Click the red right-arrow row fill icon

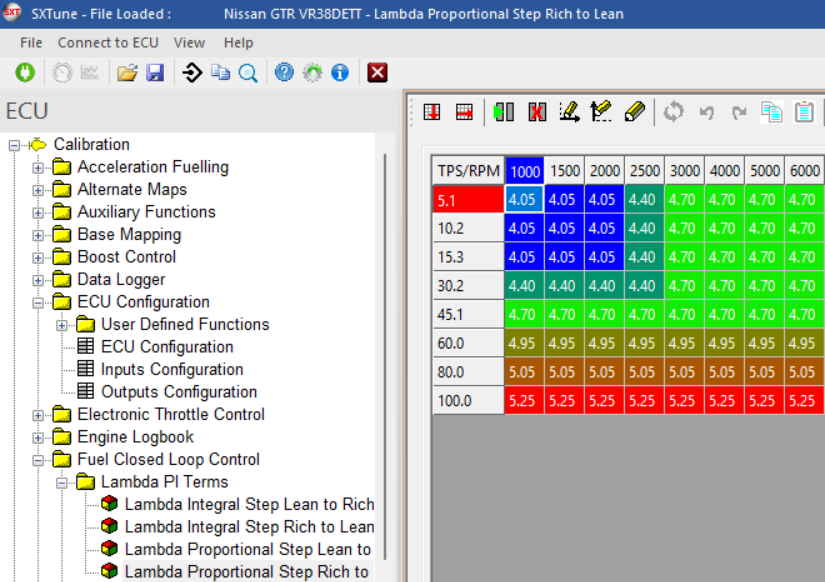pos(464,112)
